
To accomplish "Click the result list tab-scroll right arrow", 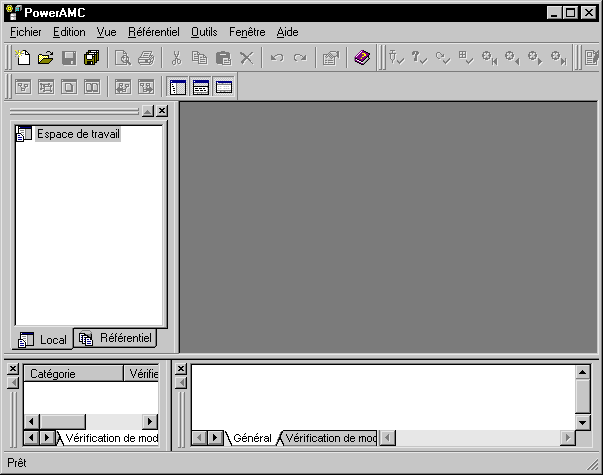I will tap(47, 438).
